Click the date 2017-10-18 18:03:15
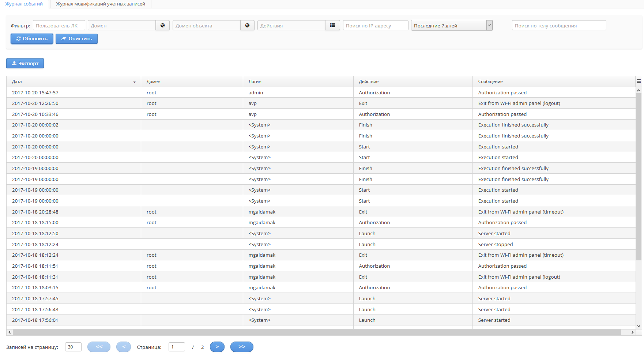 tap(35, 288)
